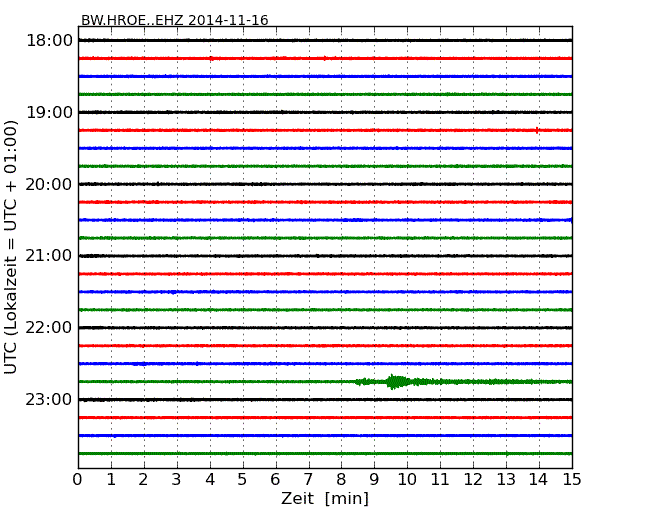Click the x-axis tick label 4

pos(210,480)
